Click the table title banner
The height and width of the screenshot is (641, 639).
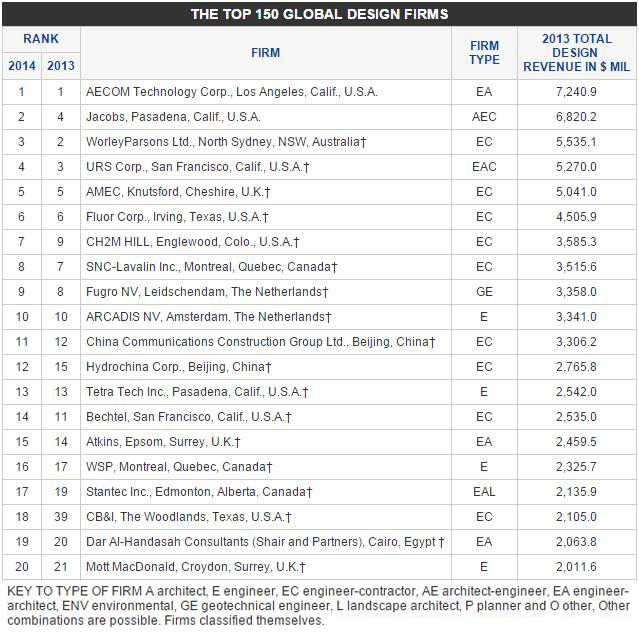(x=319, y=14)
